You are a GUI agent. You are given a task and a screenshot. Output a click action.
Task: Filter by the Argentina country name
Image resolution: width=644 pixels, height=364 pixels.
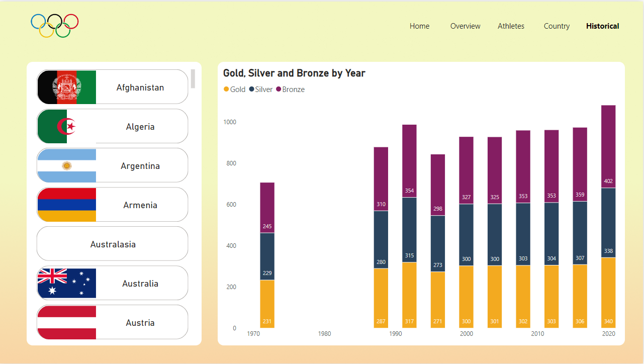click(x=140, y=166)
